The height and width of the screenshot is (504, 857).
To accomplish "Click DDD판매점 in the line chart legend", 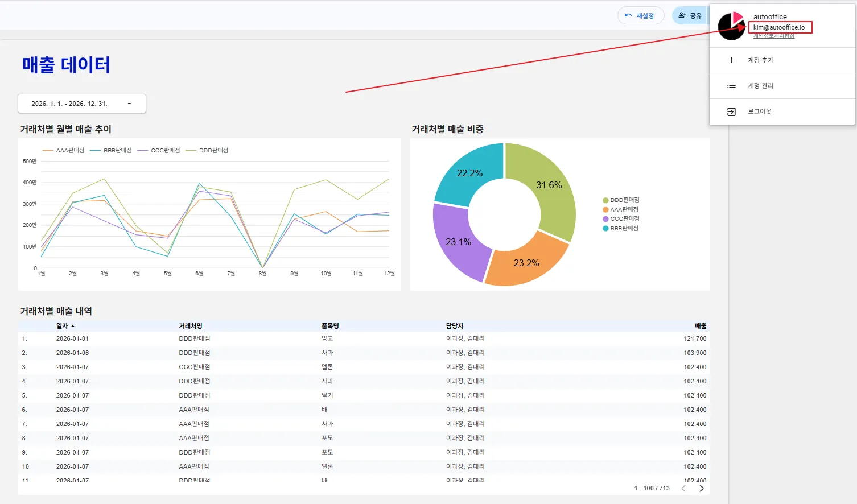I will [x=214, y=151].
